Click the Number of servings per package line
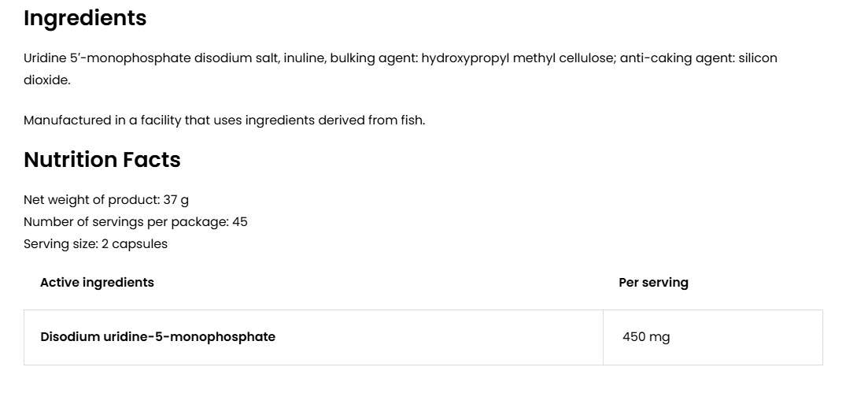The height and width of the screenshot is (393, 868). pos(135,222)
